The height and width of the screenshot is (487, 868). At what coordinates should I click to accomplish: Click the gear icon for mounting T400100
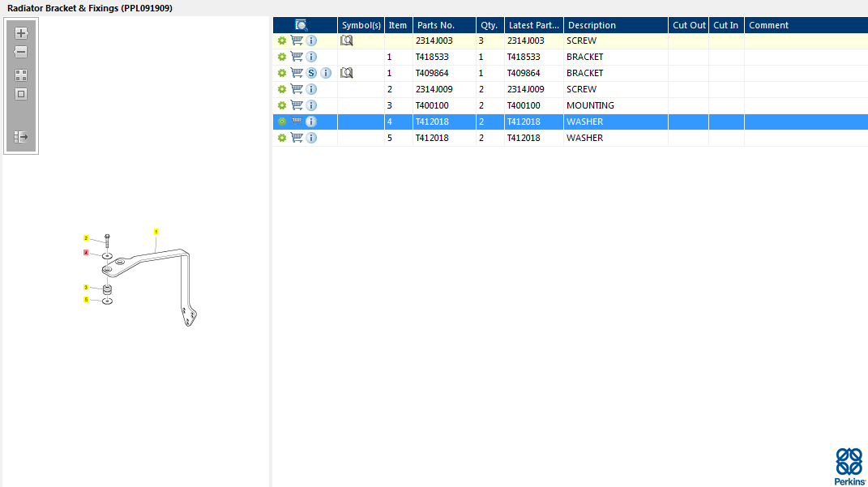(282, 105)
